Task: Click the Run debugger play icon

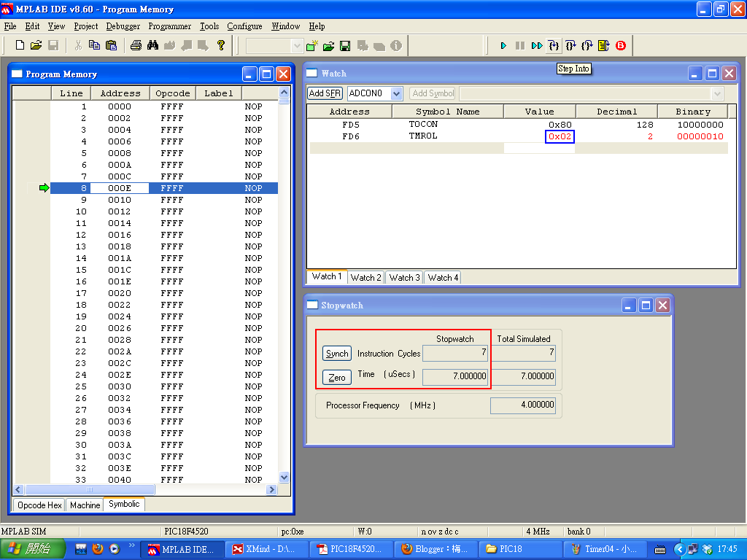Action: (x=503, y=46)
